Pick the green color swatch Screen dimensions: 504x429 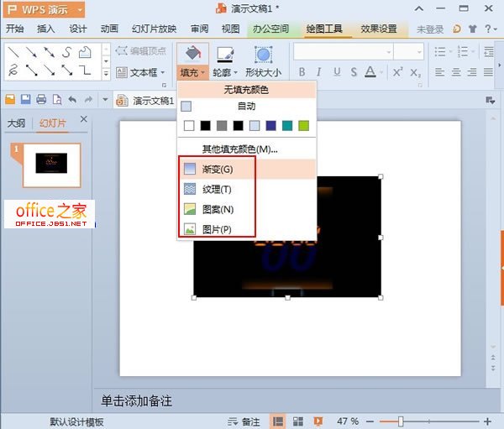303,126
